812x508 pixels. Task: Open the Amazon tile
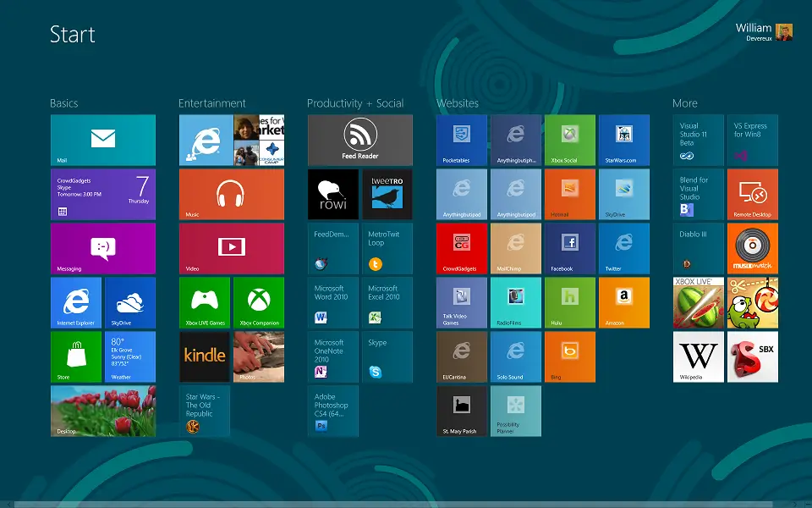click(x=624, y=303)
